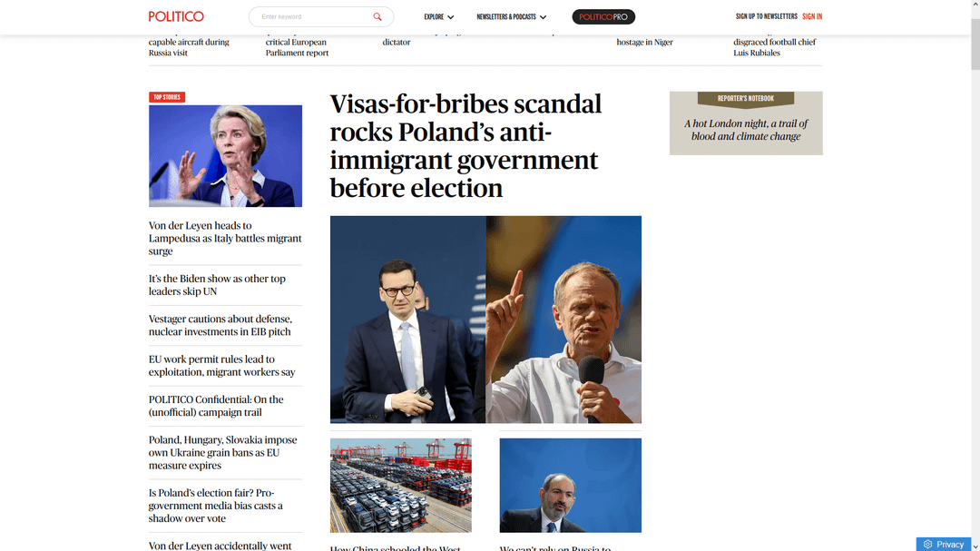980x551 pixels.
Task: Read the Vestager EIB pitch article
Action: 220,325
